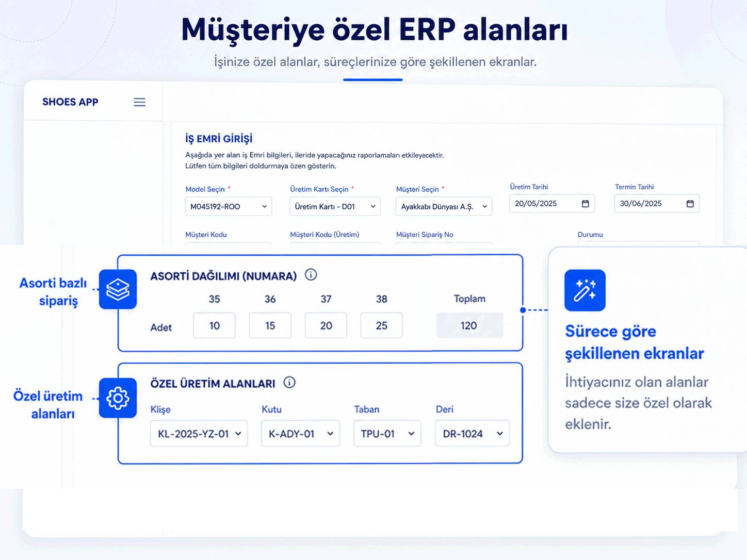This screenshot has width=747, height=560.
Task: Click the magic wand icon above Sürece göre
Action: (x=585, y=290)
